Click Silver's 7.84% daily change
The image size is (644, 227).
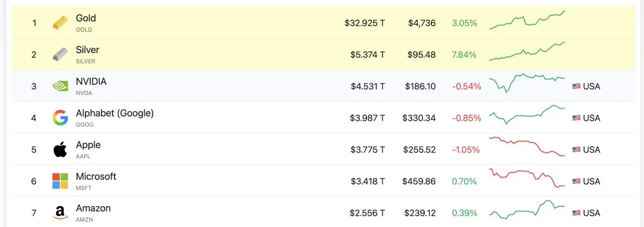(464, 55)
